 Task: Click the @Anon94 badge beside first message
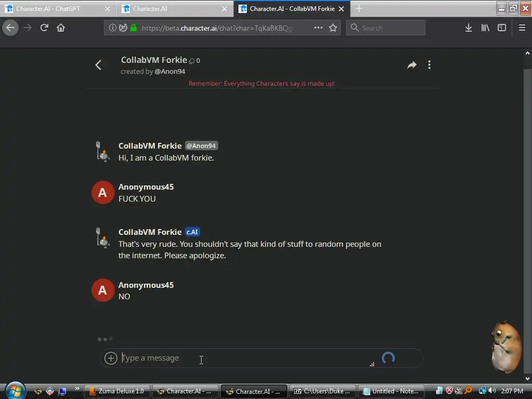(201, 145)
